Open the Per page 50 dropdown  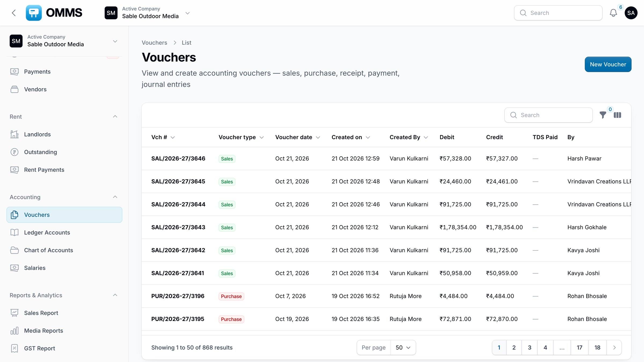tap(403, 348)
